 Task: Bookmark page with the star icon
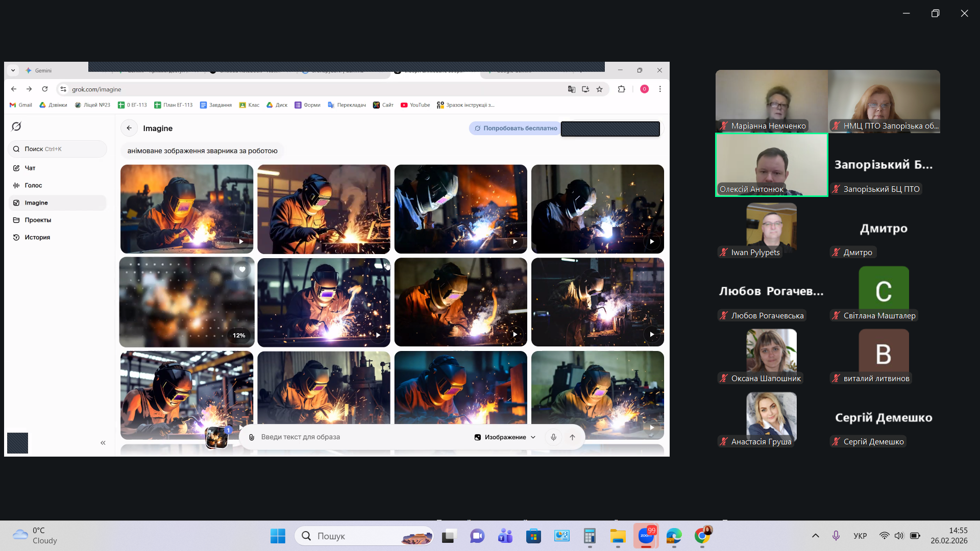tap(600, 89)
